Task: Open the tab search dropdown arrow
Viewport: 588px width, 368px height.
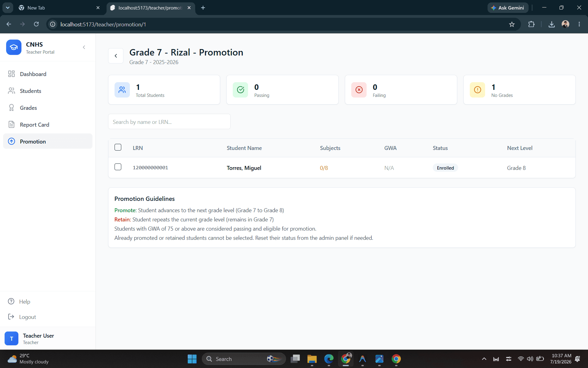Action: [x=8, y=8]
